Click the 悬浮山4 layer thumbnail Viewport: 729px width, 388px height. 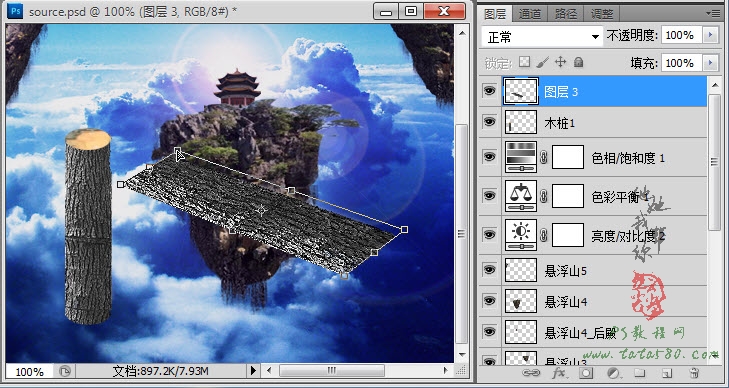pyautogui.click(x=521, y=301)
